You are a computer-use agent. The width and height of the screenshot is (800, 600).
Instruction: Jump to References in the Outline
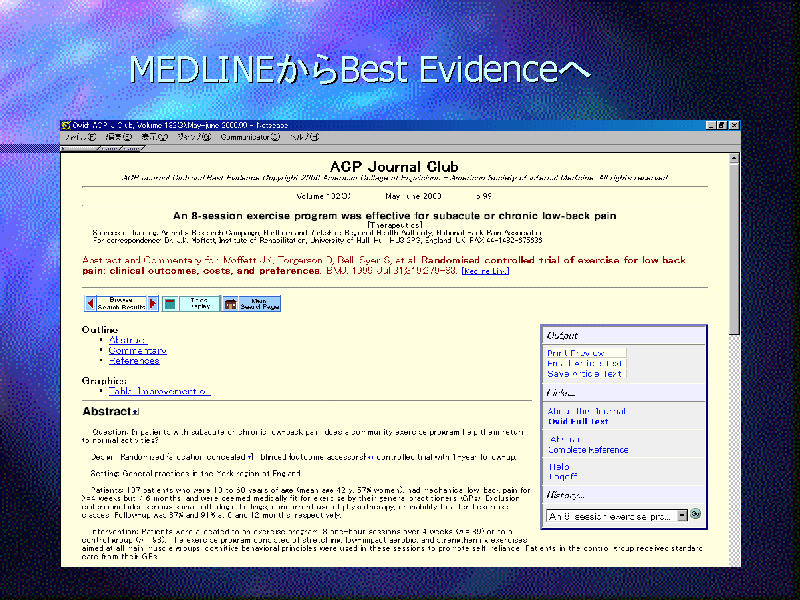click(134, 361)
